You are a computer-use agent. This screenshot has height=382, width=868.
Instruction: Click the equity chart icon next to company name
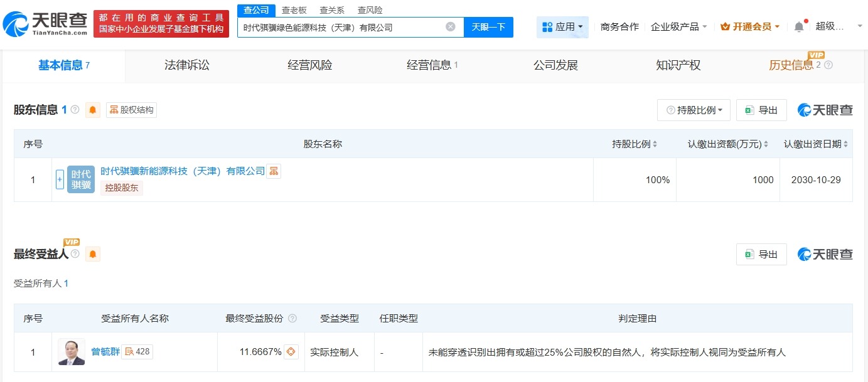pos(273,171)
